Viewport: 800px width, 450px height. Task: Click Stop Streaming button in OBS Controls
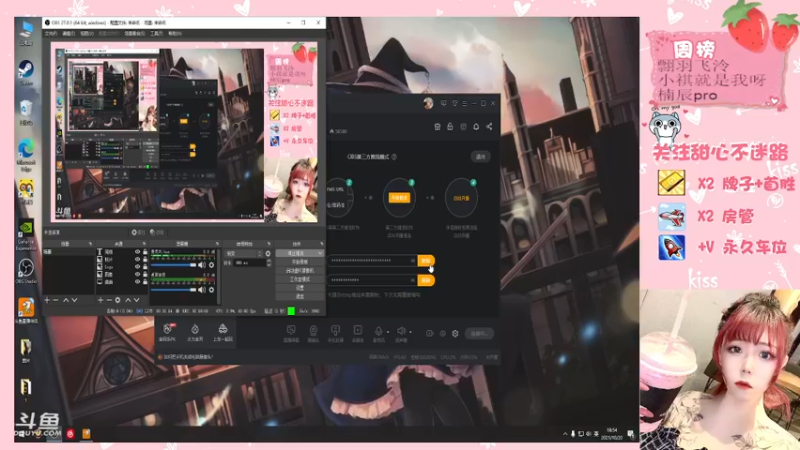tap(296, 253)
